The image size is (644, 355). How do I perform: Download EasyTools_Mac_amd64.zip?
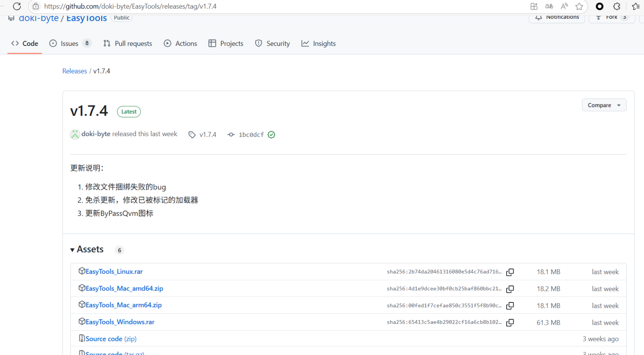pos(124,288)
